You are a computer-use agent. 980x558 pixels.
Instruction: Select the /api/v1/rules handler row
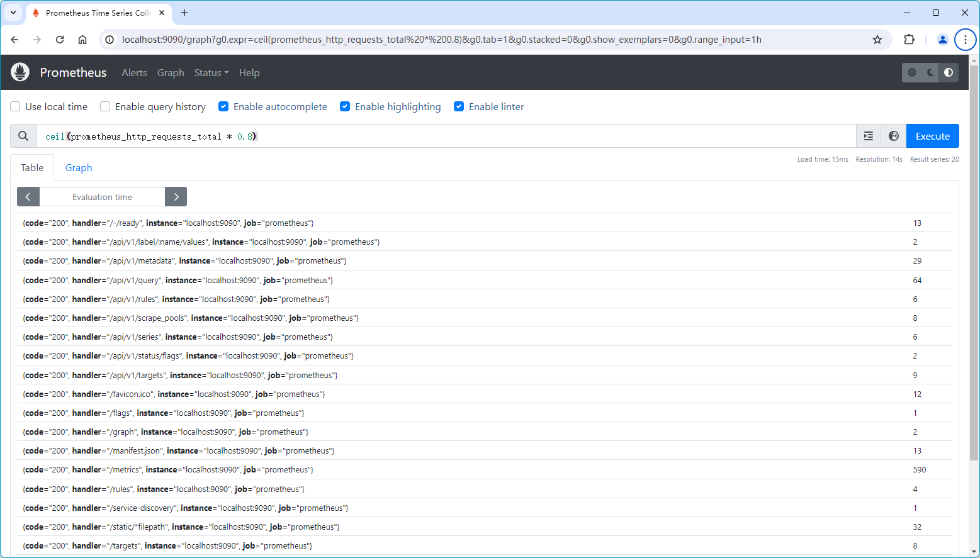tap(485, 299)
